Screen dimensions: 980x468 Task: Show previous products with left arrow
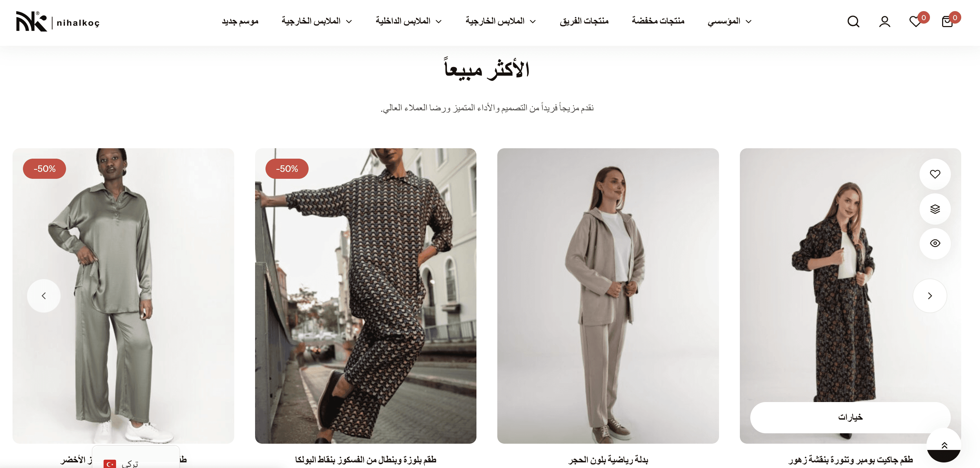(44, 296)
